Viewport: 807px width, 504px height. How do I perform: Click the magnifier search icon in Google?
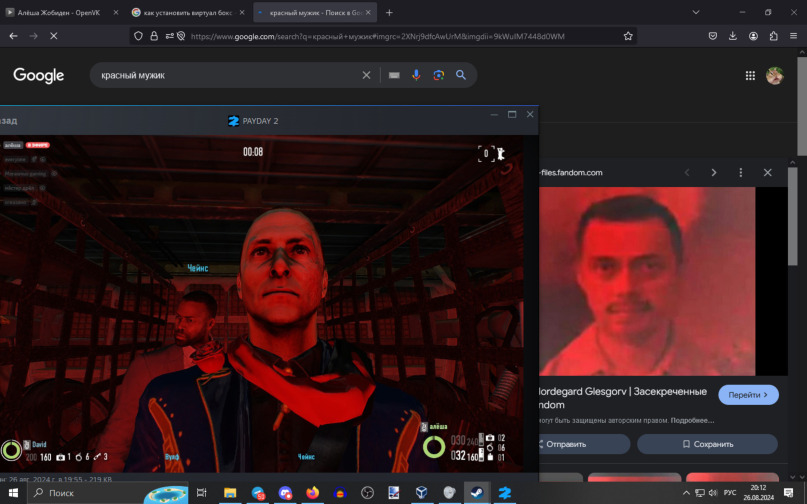click(x=461, y=75)
